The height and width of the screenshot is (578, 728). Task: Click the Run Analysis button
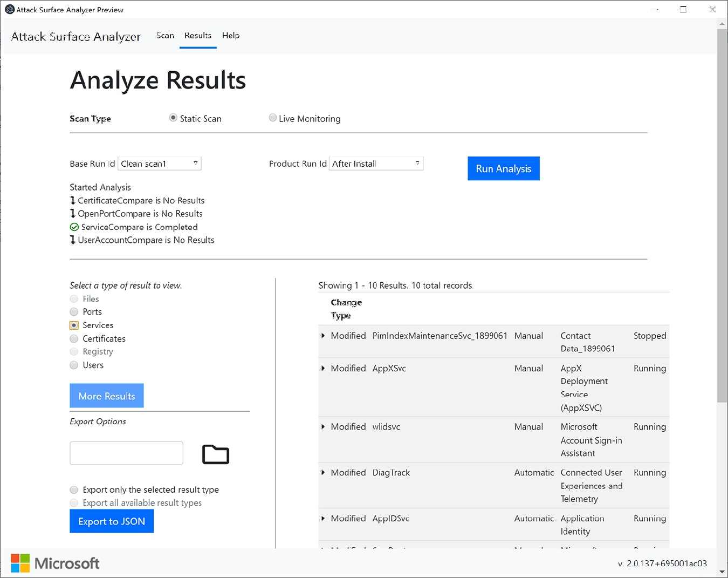point(503,168)
